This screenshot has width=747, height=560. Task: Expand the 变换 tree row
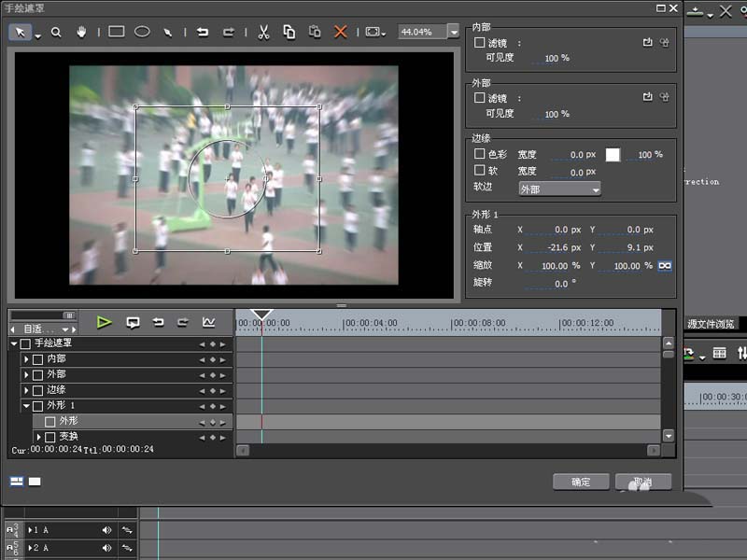tap(38, 437)
